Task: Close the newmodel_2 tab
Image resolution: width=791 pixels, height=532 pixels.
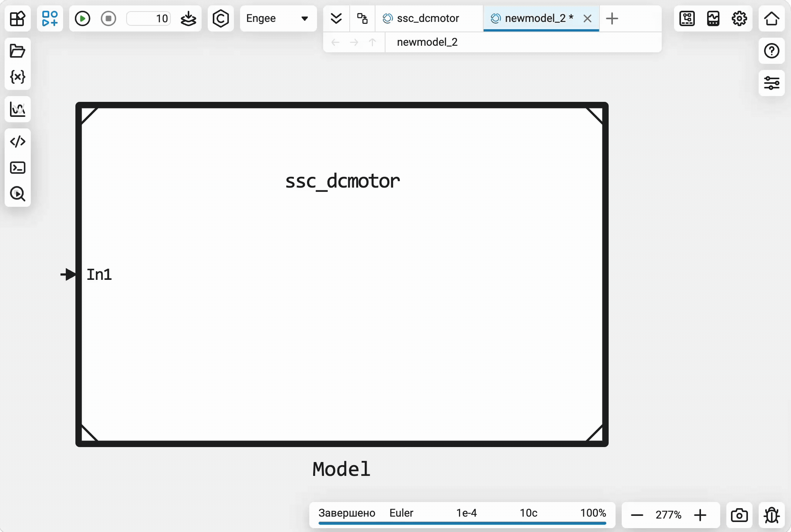Action: pyautogui.click(x=587, y=18)
